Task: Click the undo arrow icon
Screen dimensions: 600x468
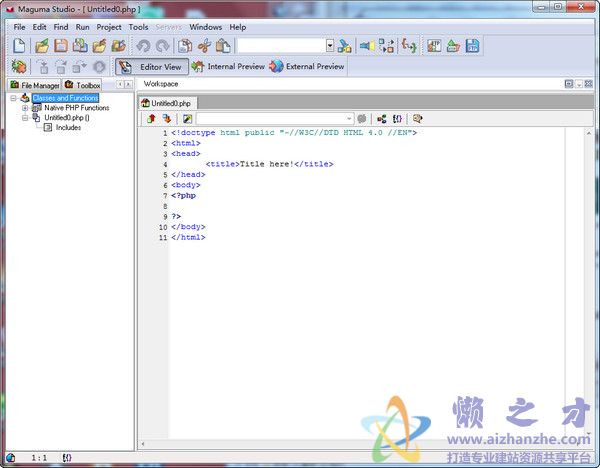Action: tap(143, 46)
